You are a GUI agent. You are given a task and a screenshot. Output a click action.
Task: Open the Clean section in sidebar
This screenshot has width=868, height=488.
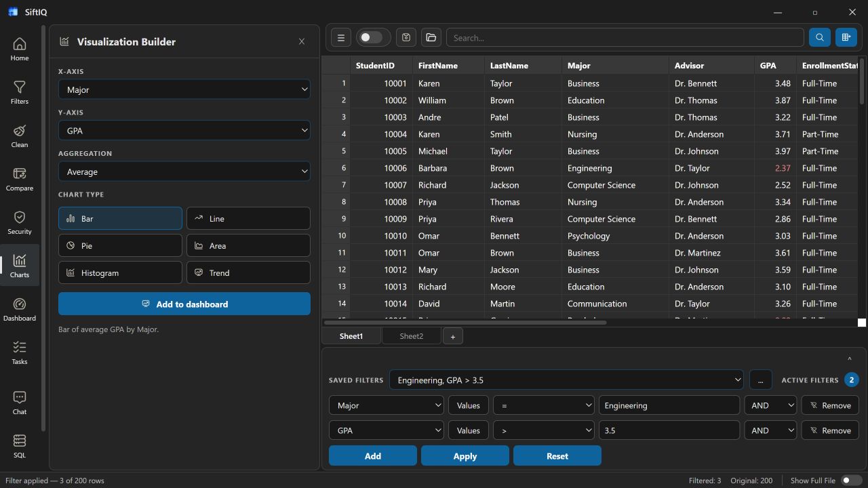pos(20,136)
